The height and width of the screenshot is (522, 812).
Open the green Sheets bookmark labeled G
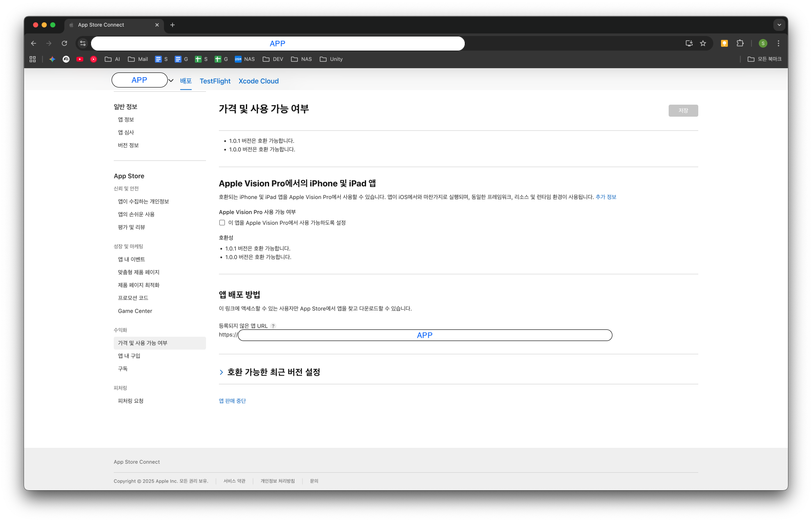pyautogui.click(x=221, y=59)
